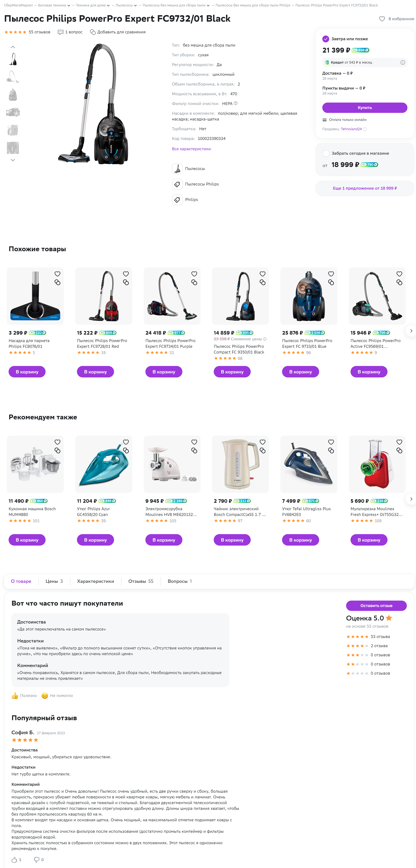
Task: Click the Купить button
Action: pos(365,107)
